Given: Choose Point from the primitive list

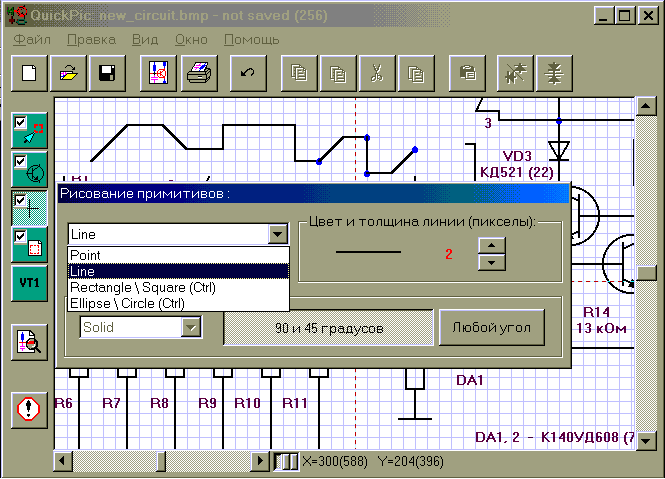Looking at the screenshot, I should pos(179,255).
